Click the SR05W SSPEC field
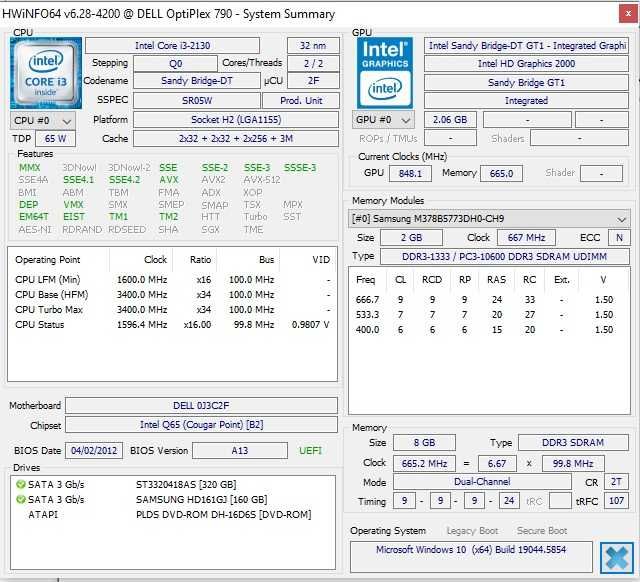Screen dimensions: 640x582 tap(197, 101)
